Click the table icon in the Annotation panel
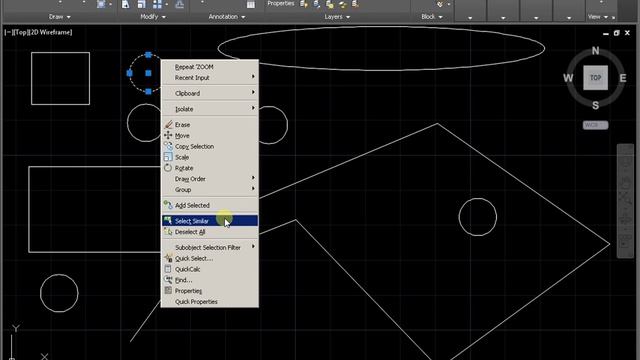The height and width of the screenshot is (360, 640). point(251,4)
